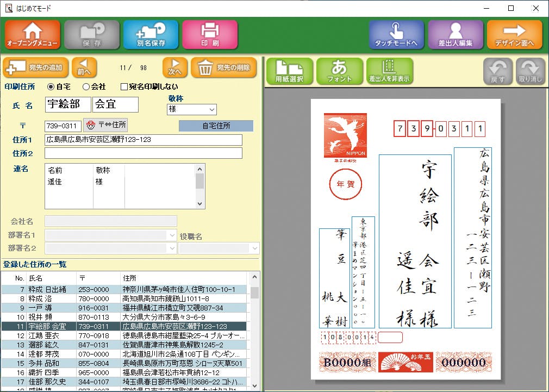Click the 〒⇔住所 postal conversion button
Image resolution: width=549 pixels, height=392 pixels.
tap(106, 125)
